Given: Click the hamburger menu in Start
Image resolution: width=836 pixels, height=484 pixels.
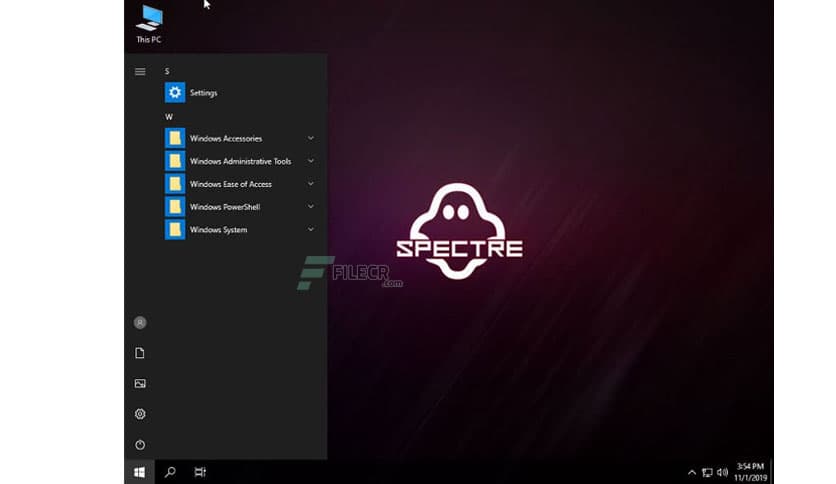Looking at the screenshot, I should 140,71.
